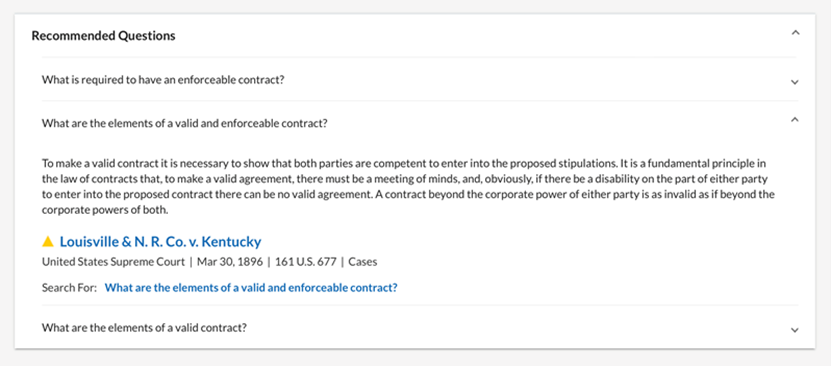Open the Louisville & N. R. Co. v. Kentucky case
831x366 pixels.
pyautogui.click(x=160, y=242)
